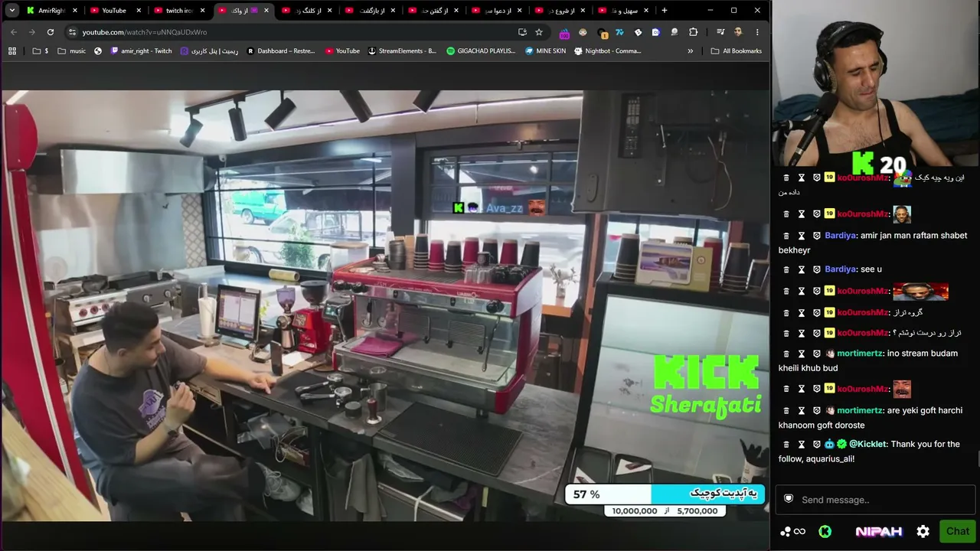The width and height of the screenshot is (980, 551).
Task: Delete mortimertz 'ino stream budam' message
Action: 786,354
